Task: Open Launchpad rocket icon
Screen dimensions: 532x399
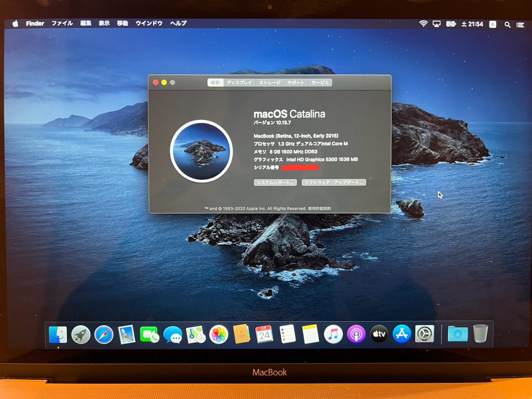Action: coord(81,334)
